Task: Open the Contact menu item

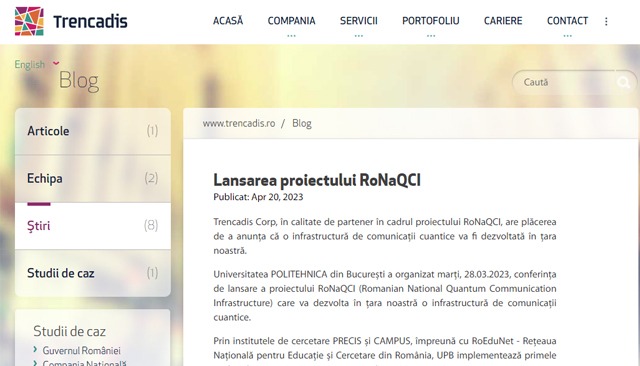Action: click(567, 21)
